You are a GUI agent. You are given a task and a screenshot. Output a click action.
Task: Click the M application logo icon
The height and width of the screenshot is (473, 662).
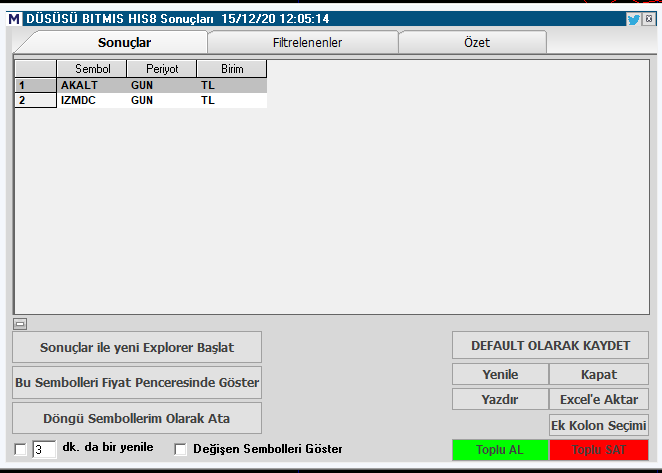point(14,19)
